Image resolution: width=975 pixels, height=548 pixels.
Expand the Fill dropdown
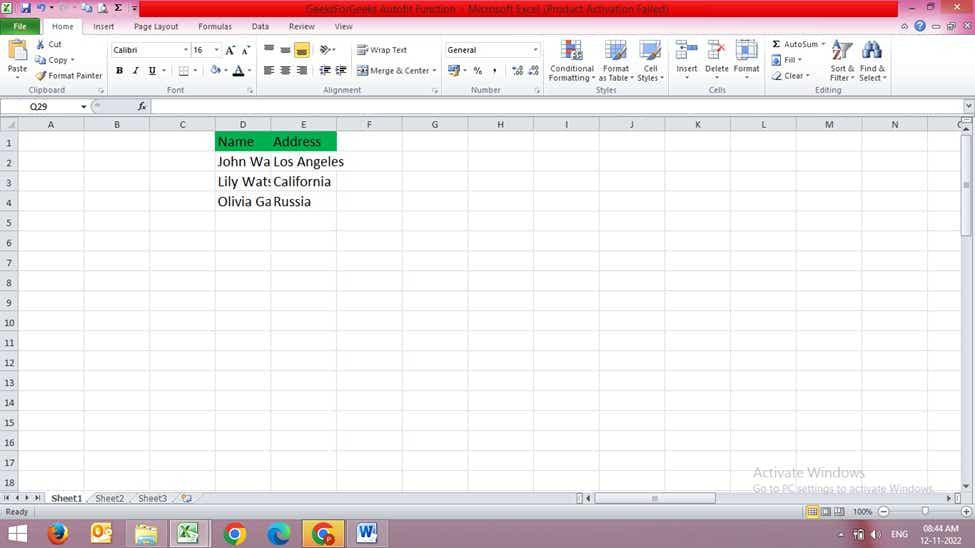tap(800, 60)
